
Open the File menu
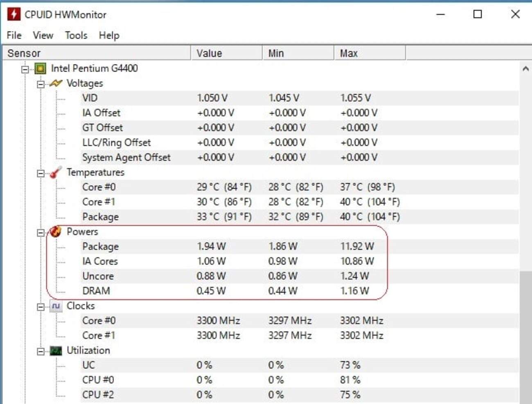(14, 36)
